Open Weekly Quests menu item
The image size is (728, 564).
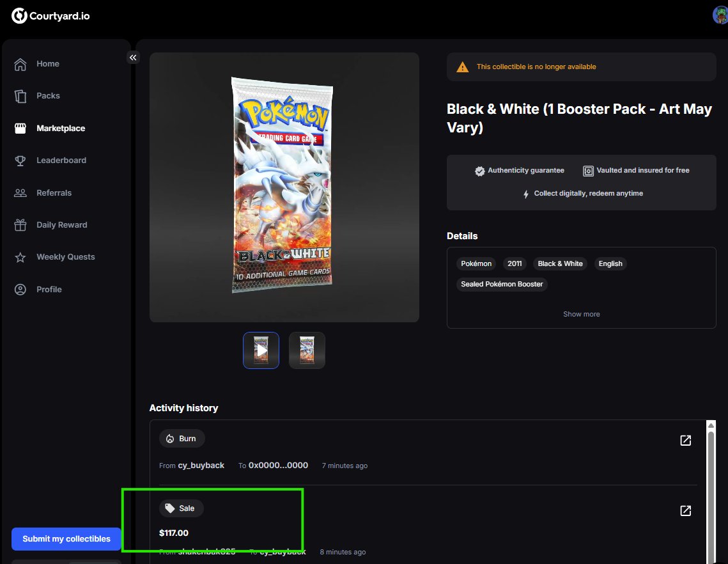click(x=66, y=257)
